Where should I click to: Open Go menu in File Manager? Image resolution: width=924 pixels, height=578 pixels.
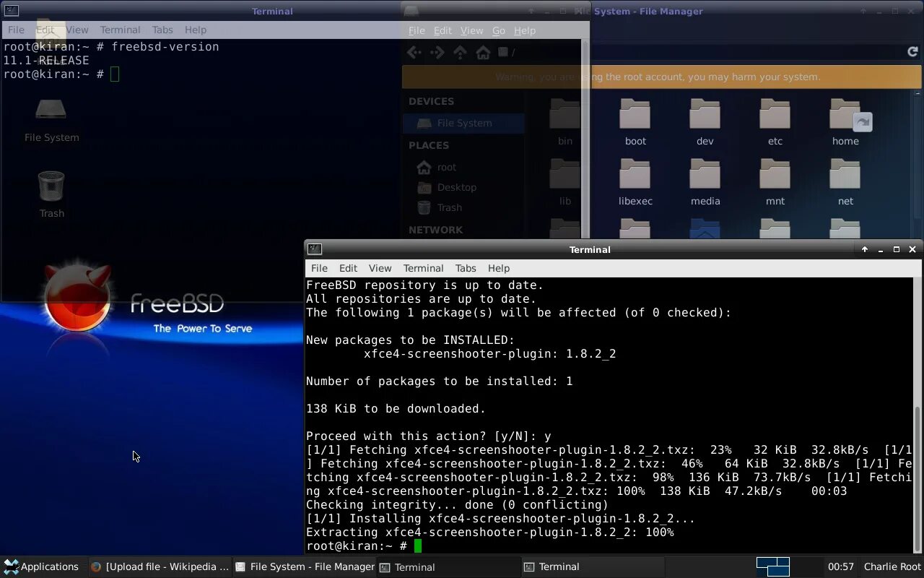click(499, 30)
